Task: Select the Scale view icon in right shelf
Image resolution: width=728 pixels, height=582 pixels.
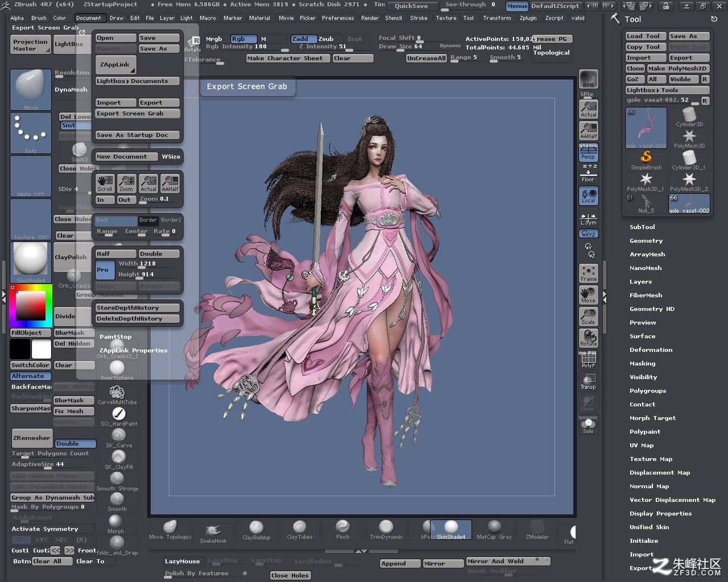Action: (x=588, y=317)
